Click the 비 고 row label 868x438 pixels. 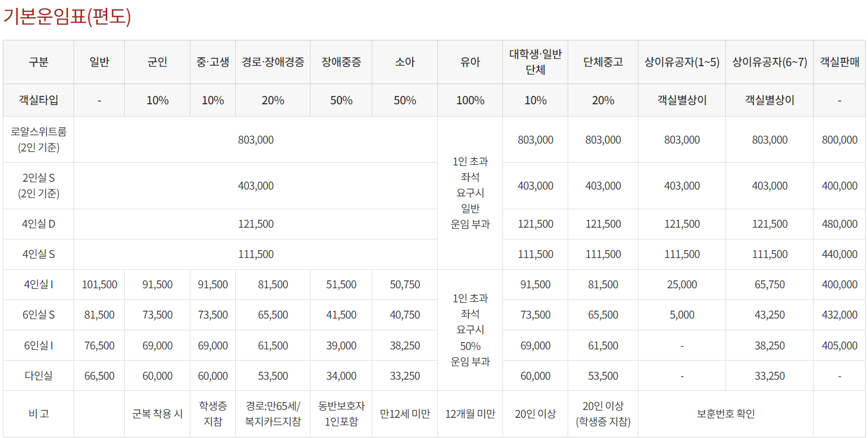click(x=38, y=414)
